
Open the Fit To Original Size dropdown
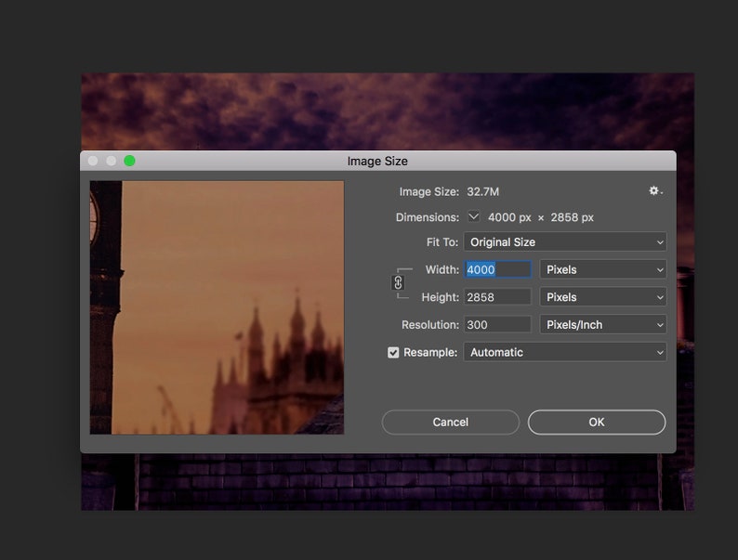coord(565,242)
